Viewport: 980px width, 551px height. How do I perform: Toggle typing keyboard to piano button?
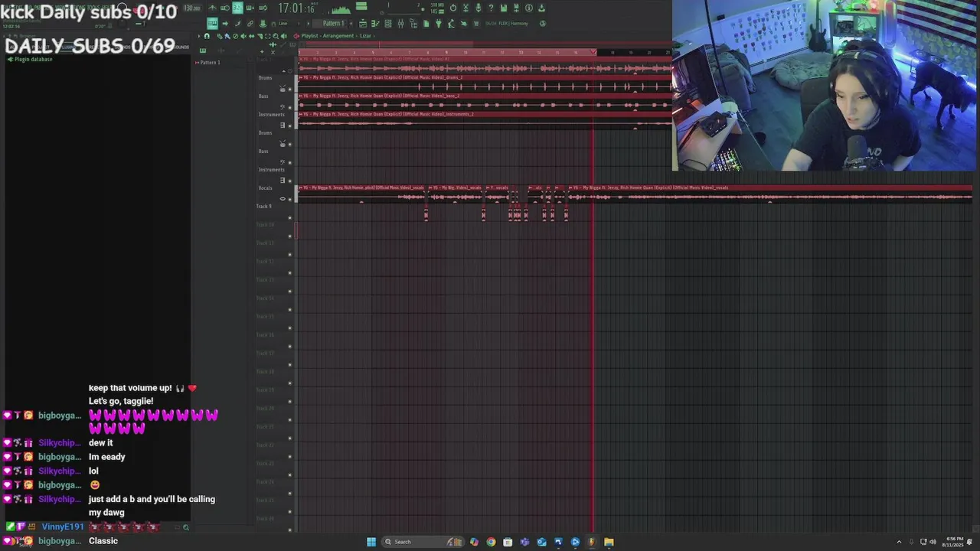pyautogui.click(x=212, y=23)
